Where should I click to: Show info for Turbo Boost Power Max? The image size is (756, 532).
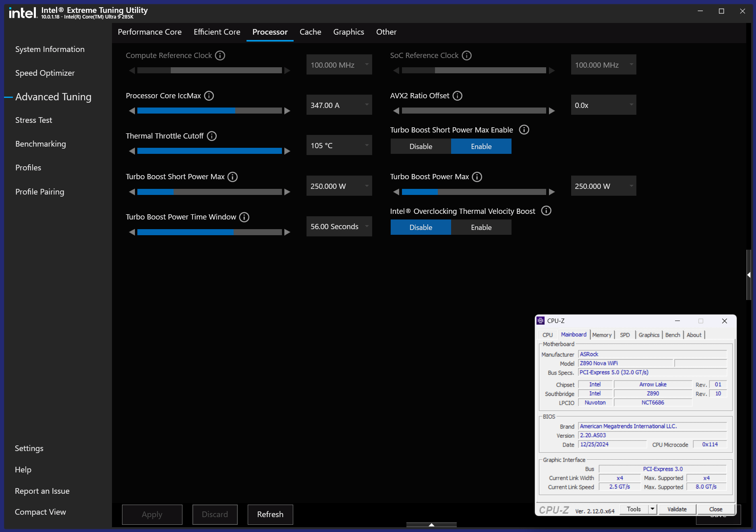[x=477, y=177]
